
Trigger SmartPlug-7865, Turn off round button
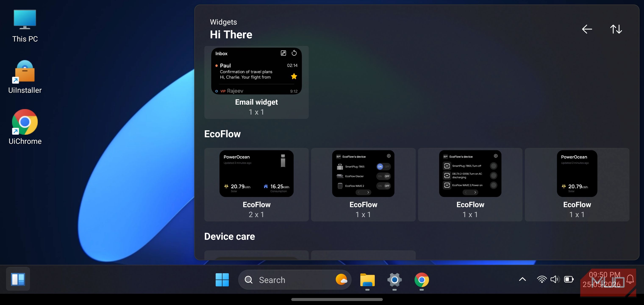(494, 166)
